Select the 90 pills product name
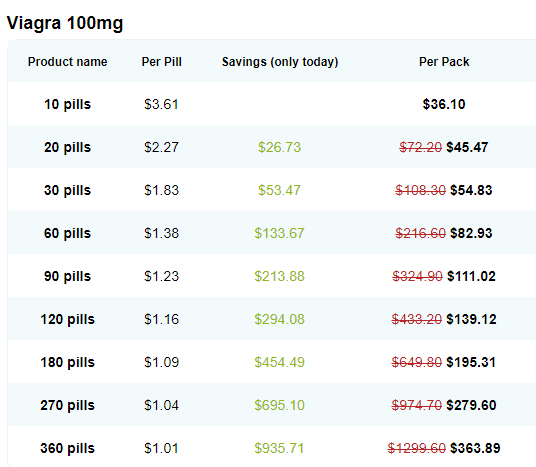Screen dimensions: 536x467 (67, 276)
